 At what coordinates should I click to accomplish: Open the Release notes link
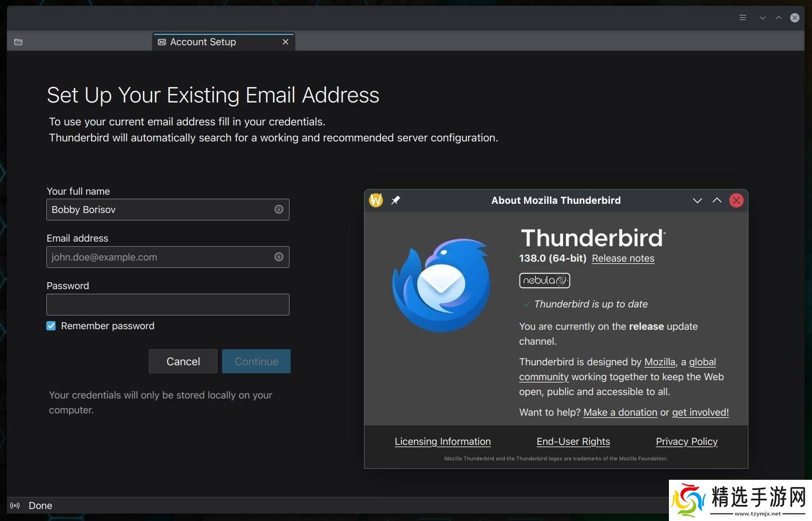coord(623,259)
